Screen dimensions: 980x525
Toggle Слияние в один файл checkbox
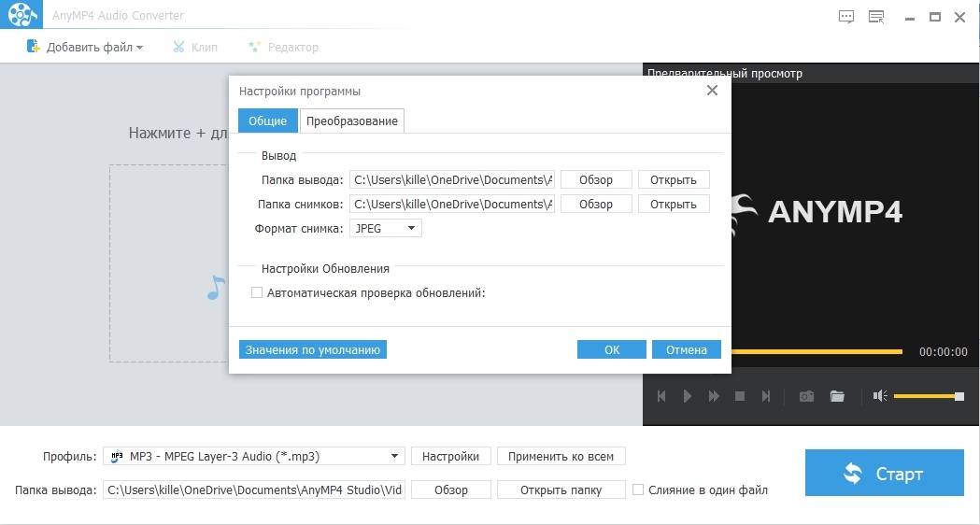(637, 490)
